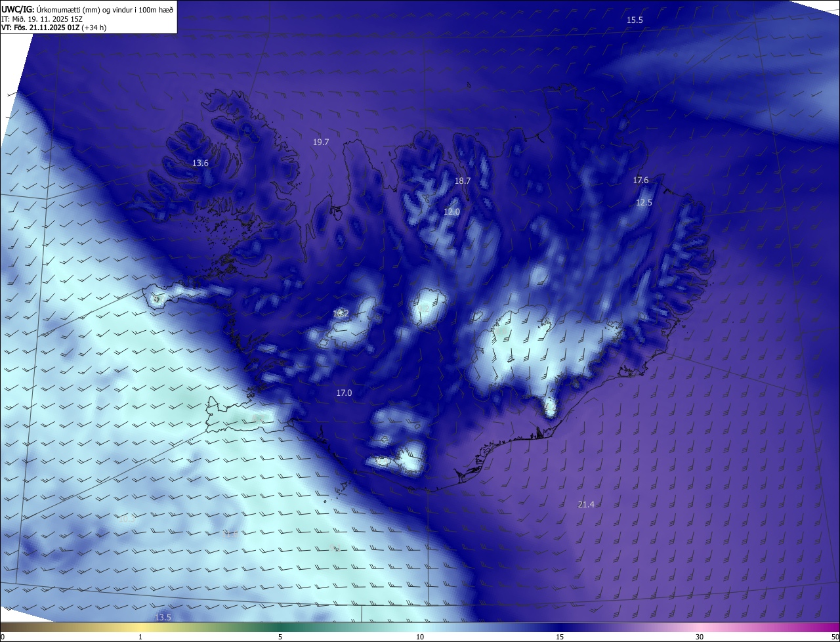Click the precipitation color scale bar
The height and width of the screenshot is (642, 840).
point(420,628)
